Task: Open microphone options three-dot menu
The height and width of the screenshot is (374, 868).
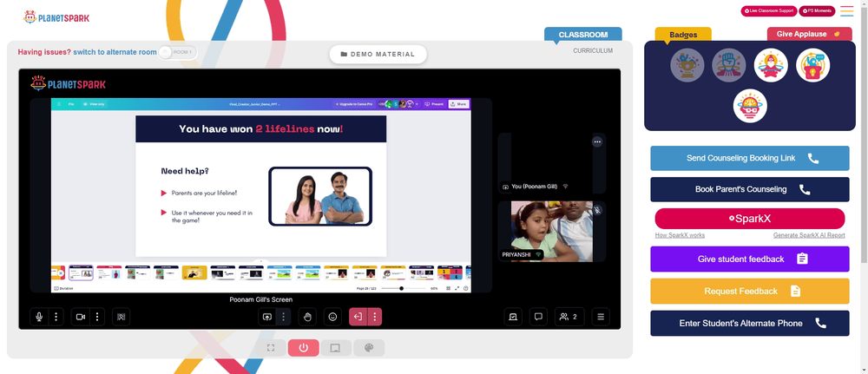Action: coord(56,317)
